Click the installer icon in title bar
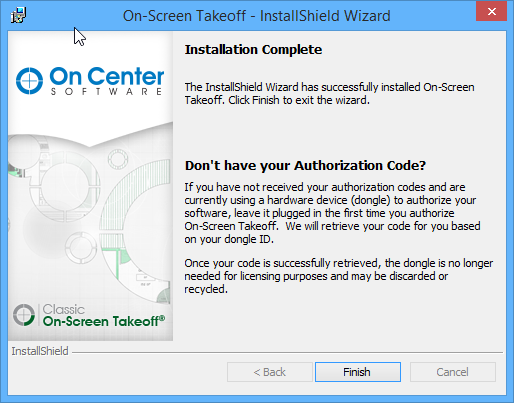Image resolution: width=514 pixels, height=403 pixels. [18, 15]
